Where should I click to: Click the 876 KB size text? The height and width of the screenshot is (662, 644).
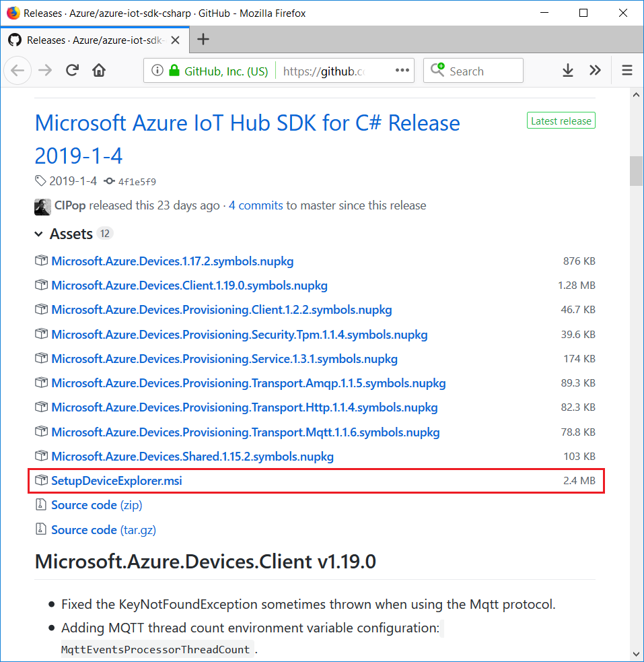pos(579,261)
